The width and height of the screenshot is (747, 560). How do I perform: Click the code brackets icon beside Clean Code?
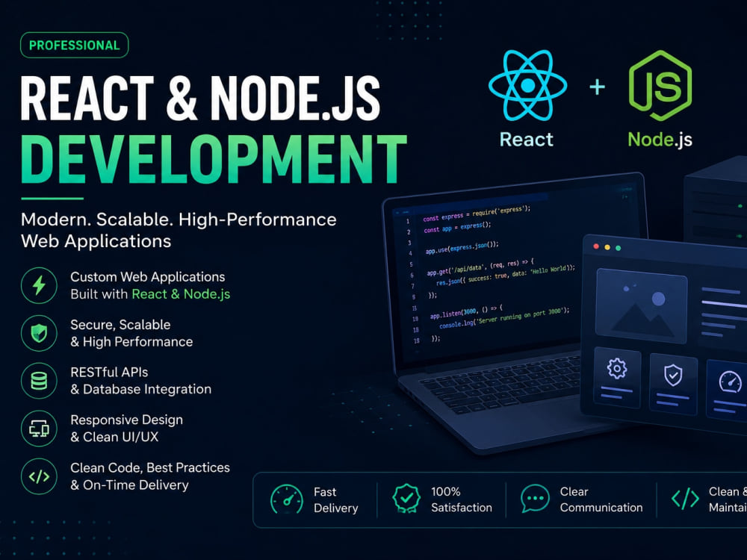(39, 476)
